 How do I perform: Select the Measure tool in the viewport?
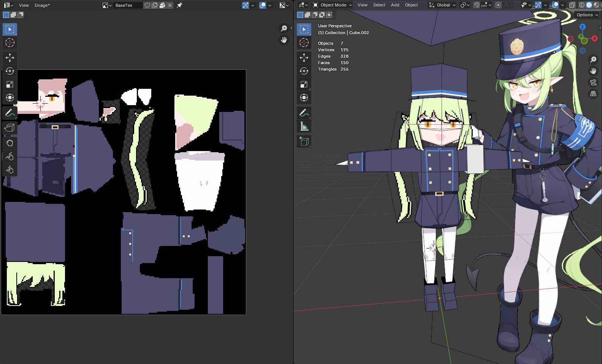click(x=304, y=126)
